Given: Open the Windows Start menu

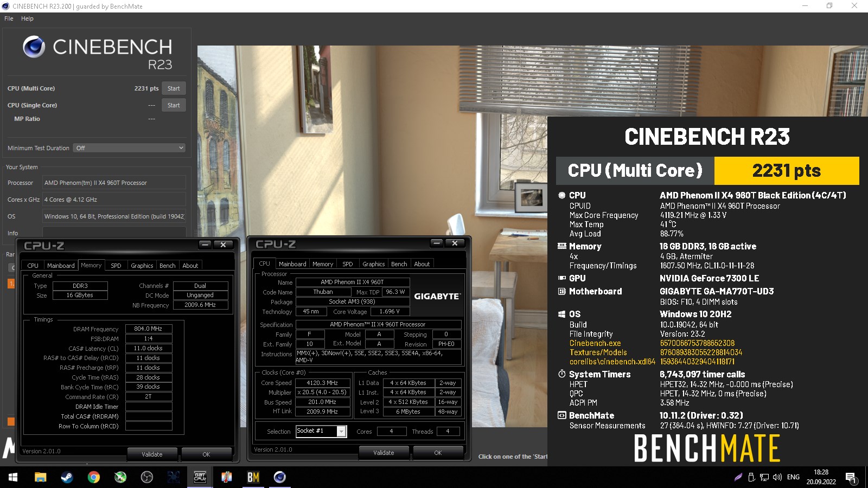Looking at the screenshot, I should coord(13,477).
